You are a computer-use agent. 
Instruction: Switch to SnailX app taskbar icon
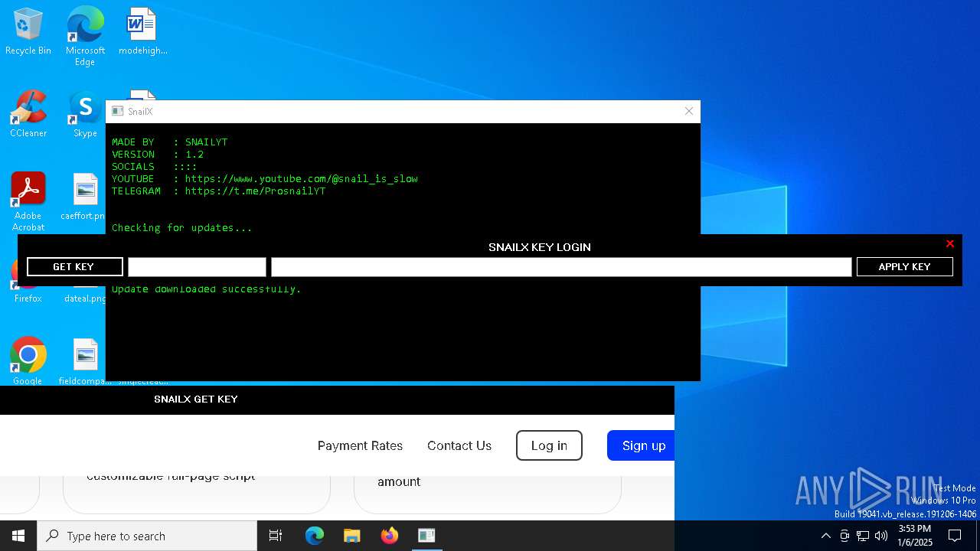pyautogui.click(x=426, y=536)
